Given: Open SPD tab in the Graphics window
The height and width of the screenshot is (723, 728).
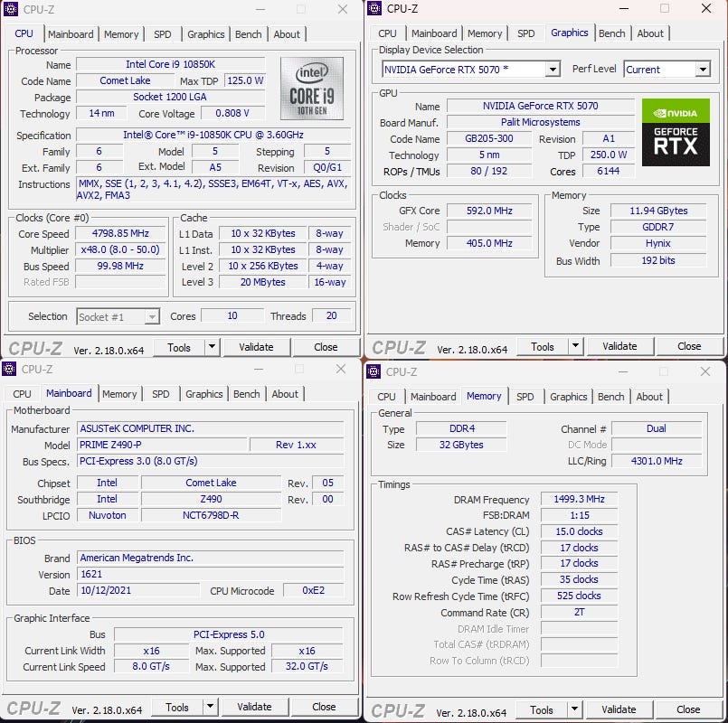Looking at the screenshot, I should (x=526, y=33).
